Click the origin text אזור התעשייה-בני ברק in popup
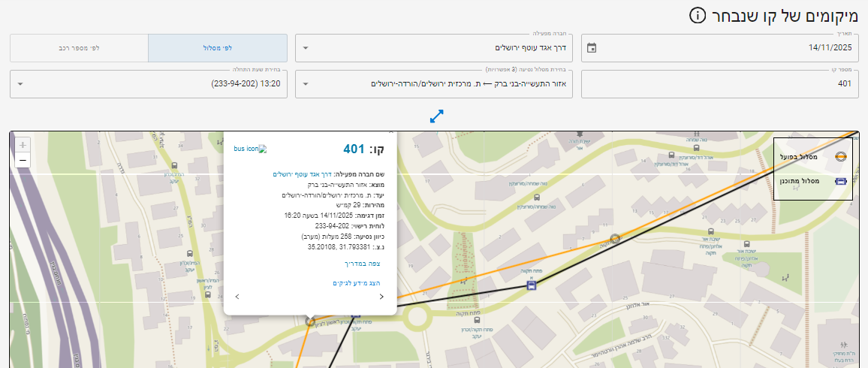The width and height of the screenshot is (868, 368). (x=339, y=185)
